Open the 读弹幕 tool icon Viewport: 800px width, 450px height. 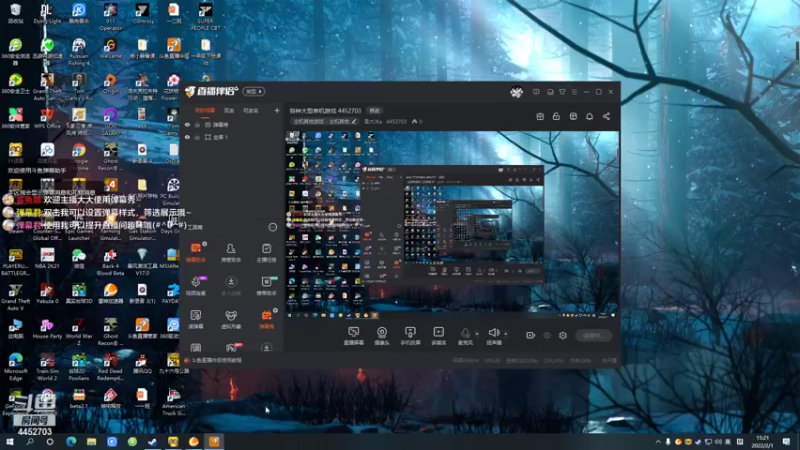[196, 319]
